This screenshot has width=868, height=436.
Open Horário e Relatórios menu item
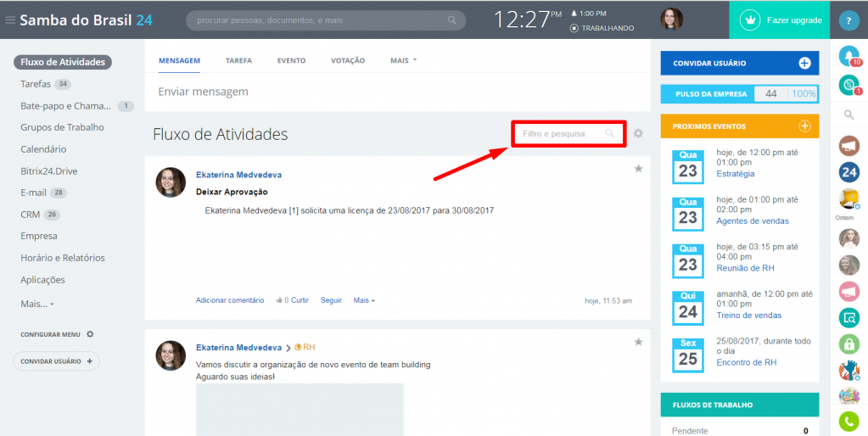tap(63, 258)
